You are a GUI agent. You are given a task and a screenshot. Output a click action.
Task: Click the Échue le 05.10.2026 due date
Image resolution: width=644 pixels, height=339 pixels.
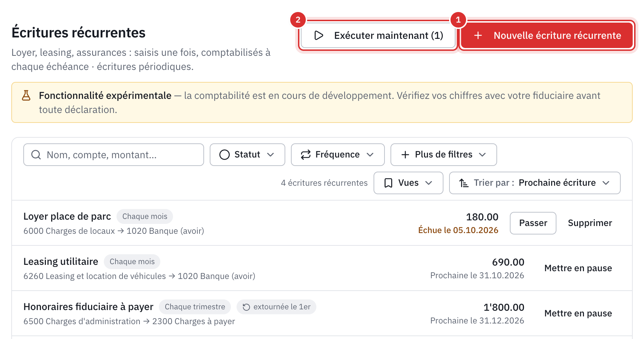coord(458,230)
